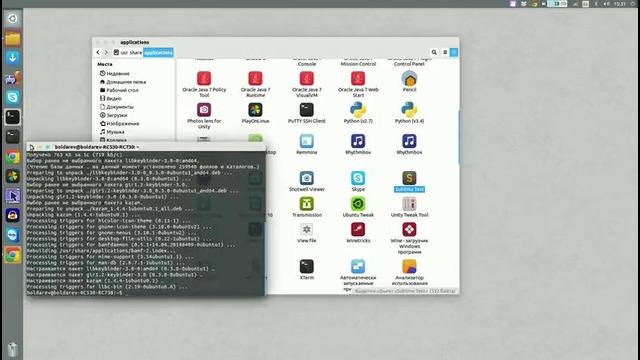Switch file manager to list view
The image size is (640, 360).
(445, 52)
